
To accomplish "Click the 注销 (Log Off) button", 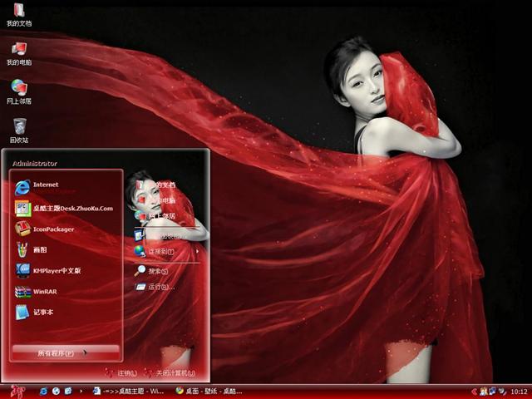I will coord(121,373).
